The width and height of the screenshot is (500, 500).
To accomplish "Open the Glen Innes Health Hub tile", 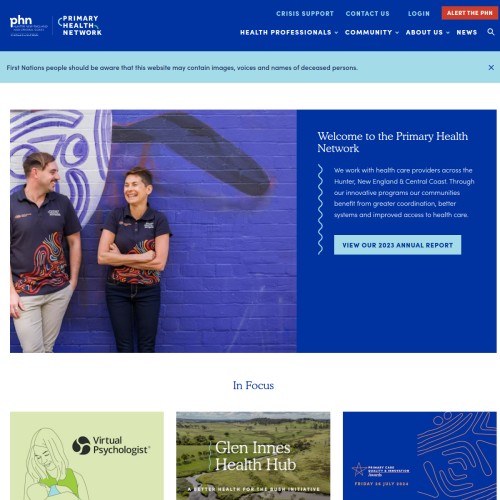I will tap(253, 456).
